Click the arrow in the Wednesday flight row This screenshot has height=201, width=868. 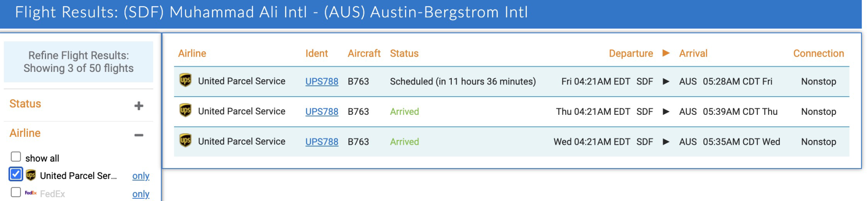click(666, 142)
